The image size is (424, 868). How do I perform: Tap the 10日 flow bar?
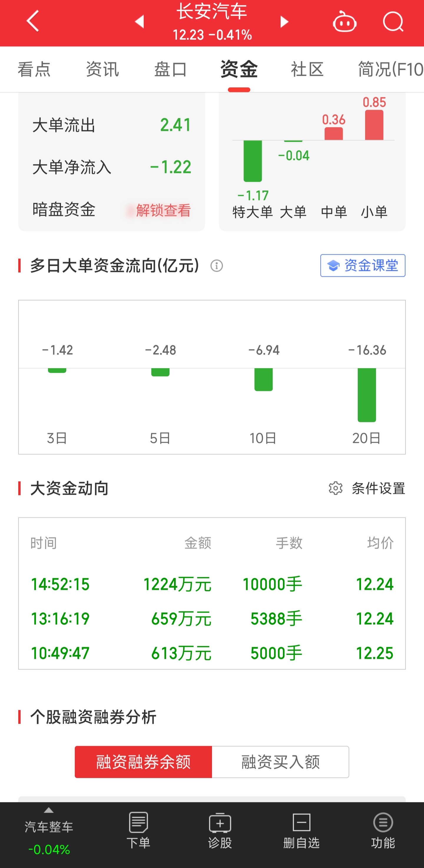263,379
